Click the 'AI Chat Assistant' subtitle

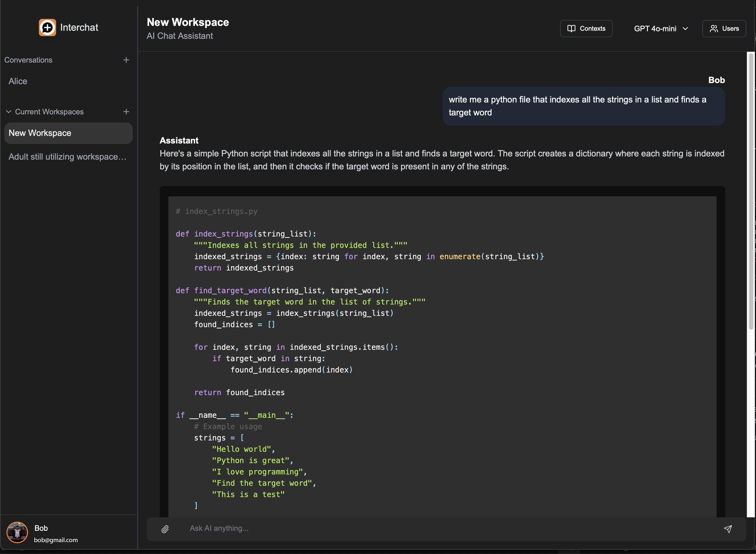click(180, 36)
